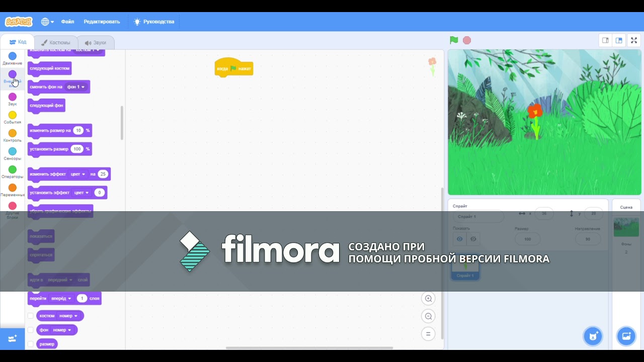The image size is (644, 362).
Task: Zoom in the script workspace
Action: click(x=429, y=299)
